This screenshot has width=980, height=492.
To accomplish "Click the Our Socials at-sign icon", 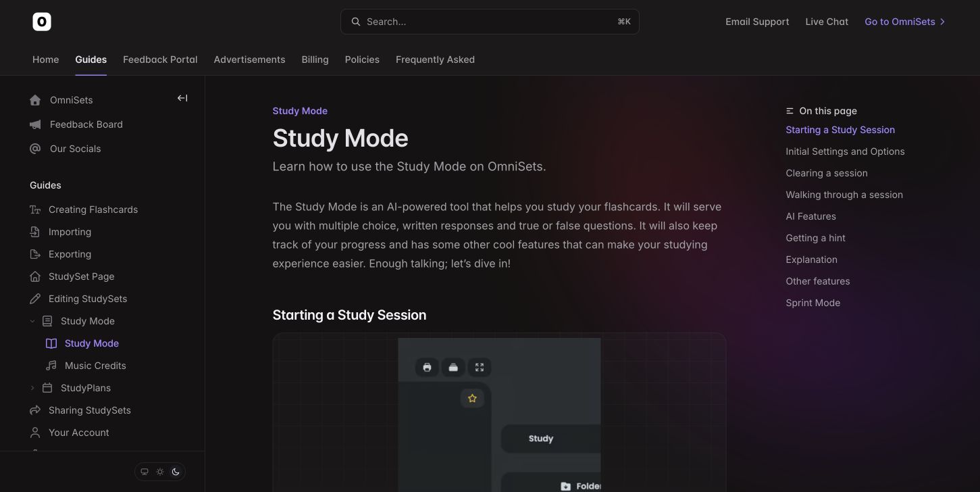I will (36, 149).
